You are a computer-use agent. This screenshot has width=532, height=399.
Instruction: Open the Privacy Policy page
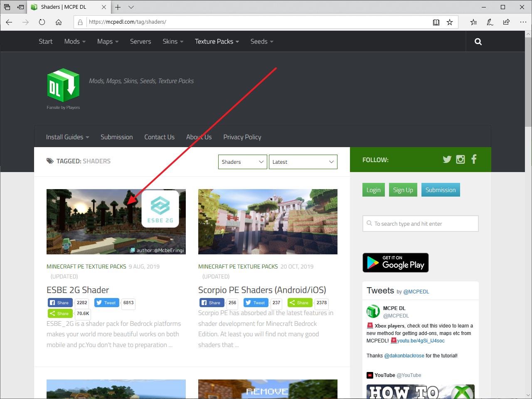pyautogui.click(x=242, y=137)
